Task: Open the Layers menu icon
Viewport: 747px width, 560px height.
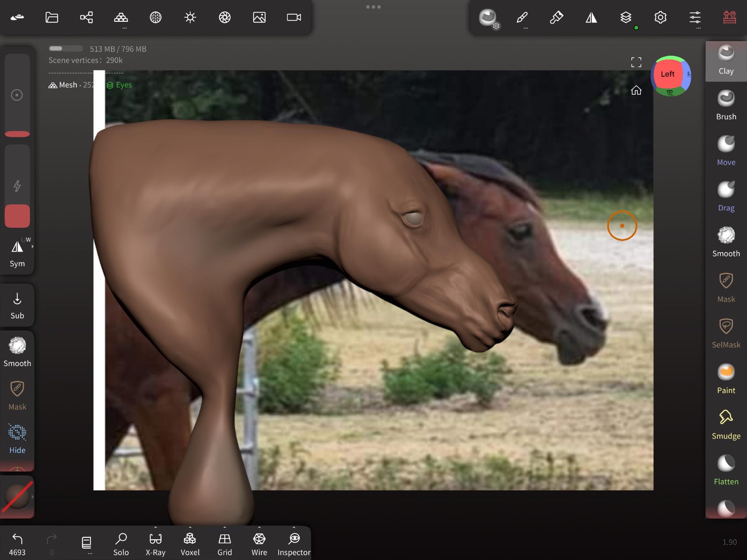Action: point(625,17)
